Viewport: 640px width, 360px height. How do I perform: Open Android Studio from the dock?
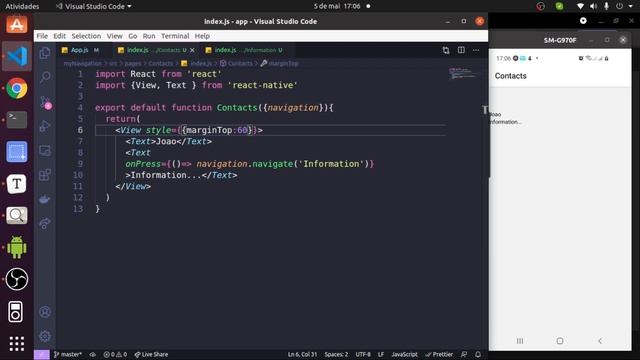pyautogui.click(x=17, y=247)
